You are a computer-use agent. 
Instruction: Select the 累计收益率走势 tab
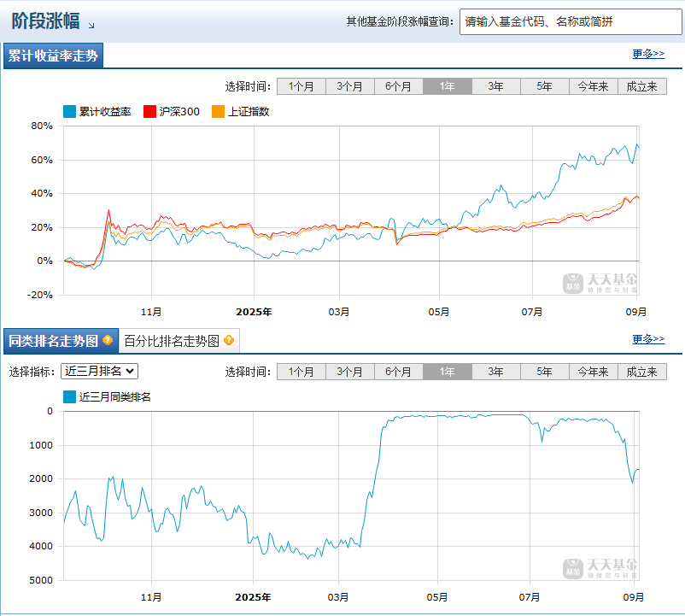53,56
